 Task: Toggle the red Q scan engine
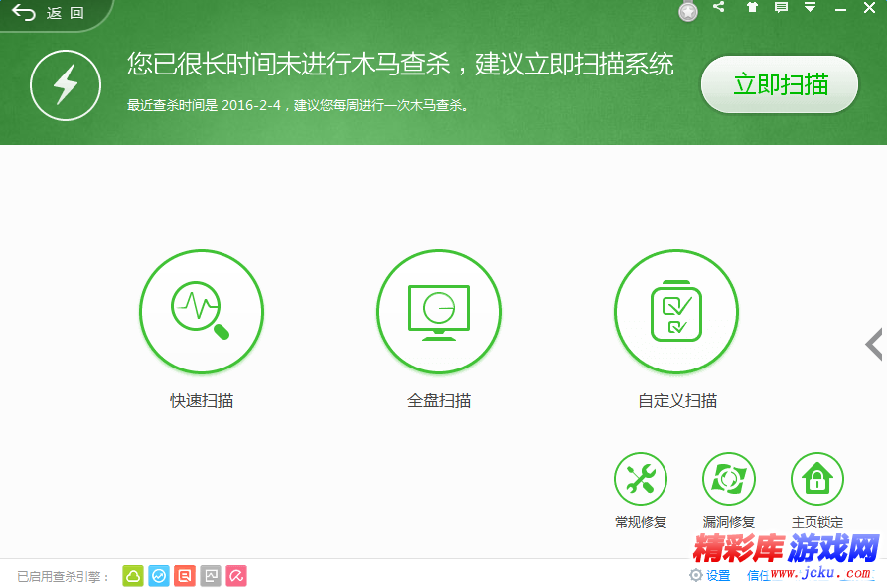(x=185, y=575)
